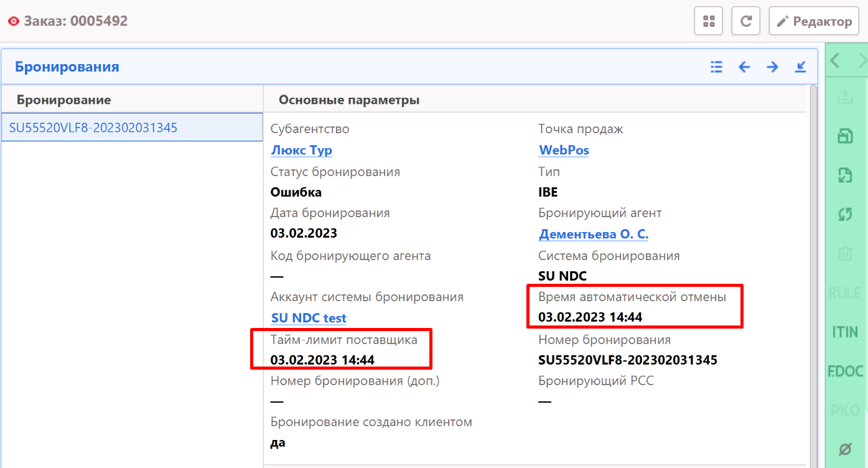
Task: Click the sync arrows icon in sidebar
Action: [845, 214]
